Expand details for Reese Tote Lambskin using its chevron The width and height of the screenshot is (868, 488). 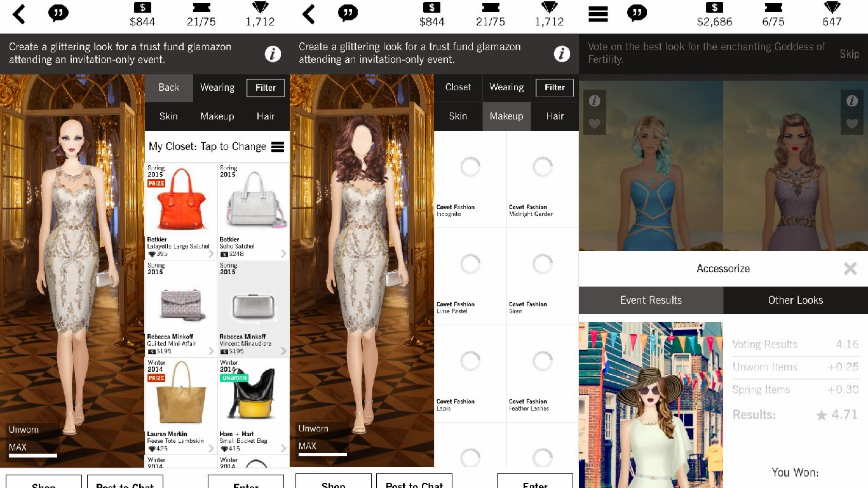pos(210,448)
